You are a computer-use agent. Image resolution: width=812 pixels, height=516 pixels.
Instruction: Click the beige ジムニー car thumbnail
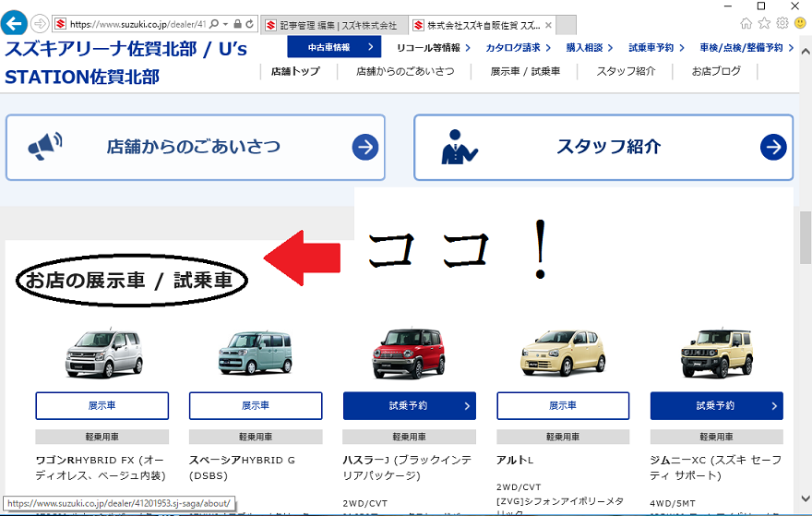point(717,353)
